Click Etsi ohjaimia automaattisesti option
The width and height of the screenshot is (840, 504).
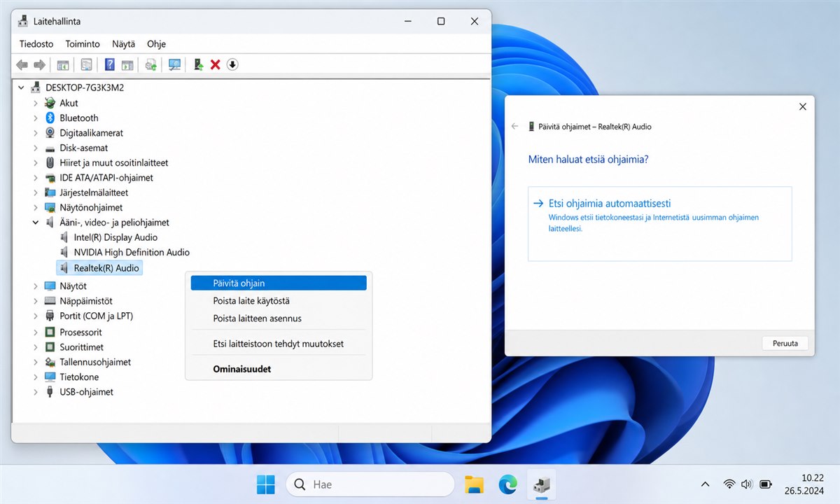tap(660, 223)
